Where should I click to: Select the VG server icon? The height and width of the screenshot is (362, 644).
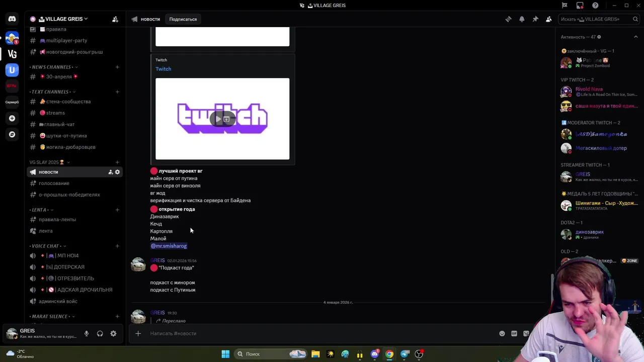[12, 54]
